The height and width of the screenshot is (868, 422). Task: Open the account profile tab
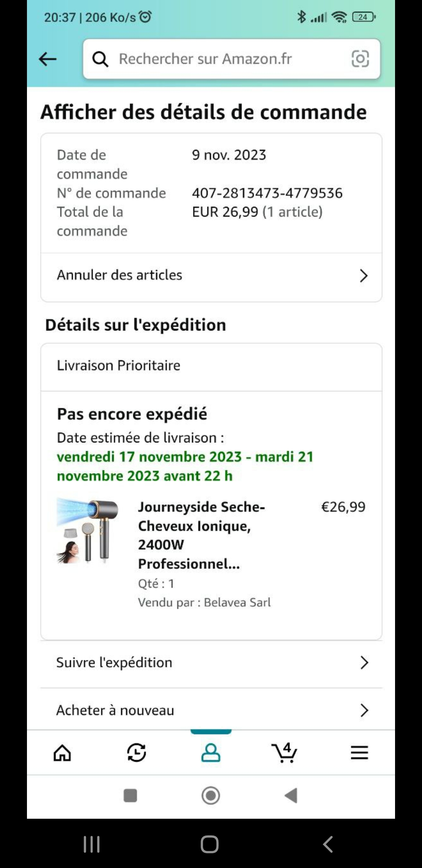pos(211,753)
